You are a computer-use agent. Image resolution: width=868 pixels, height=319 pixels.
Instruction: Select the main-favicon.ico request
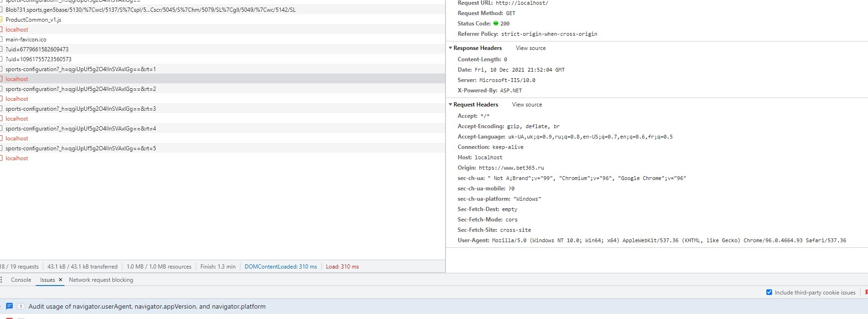coord(223,39)
